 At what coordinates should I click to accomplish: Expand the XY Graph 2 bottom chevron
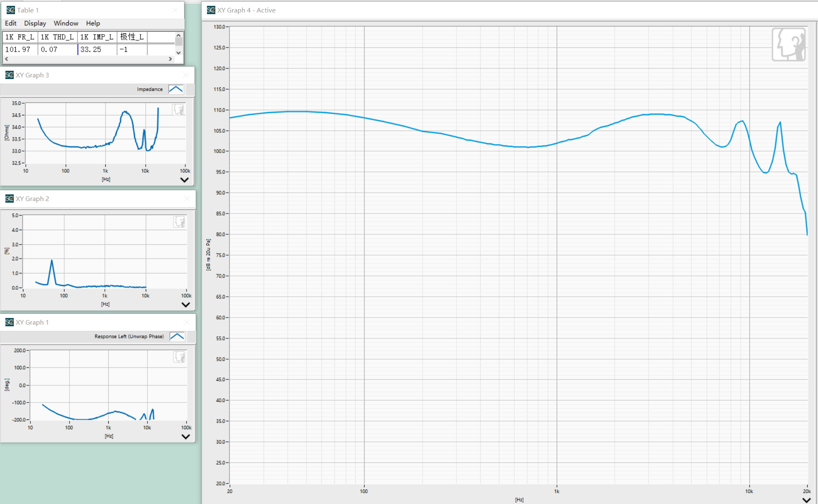[186, 305]
